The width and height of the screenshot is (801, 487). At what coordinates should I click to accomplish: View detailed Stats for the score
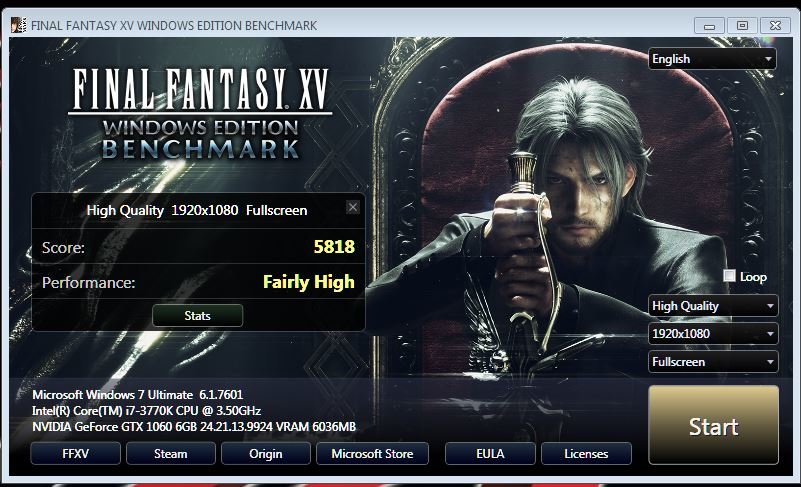[198, 315]
